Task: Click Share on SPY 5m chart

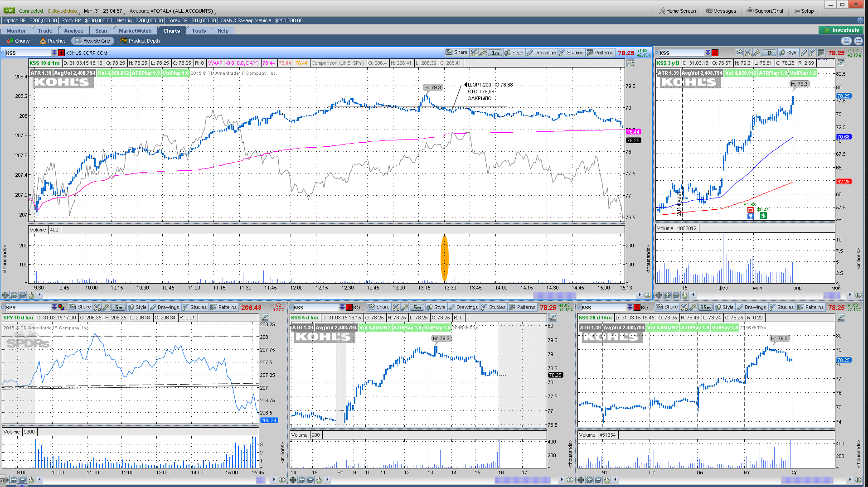Action: tap(80, 307)
